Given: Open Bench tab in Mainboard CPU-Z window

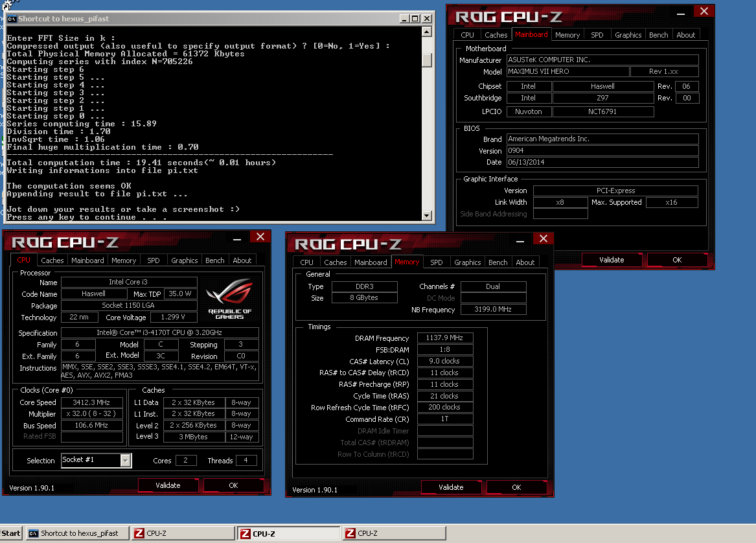Looking at the screenshot, I should [x=659, y=35].
